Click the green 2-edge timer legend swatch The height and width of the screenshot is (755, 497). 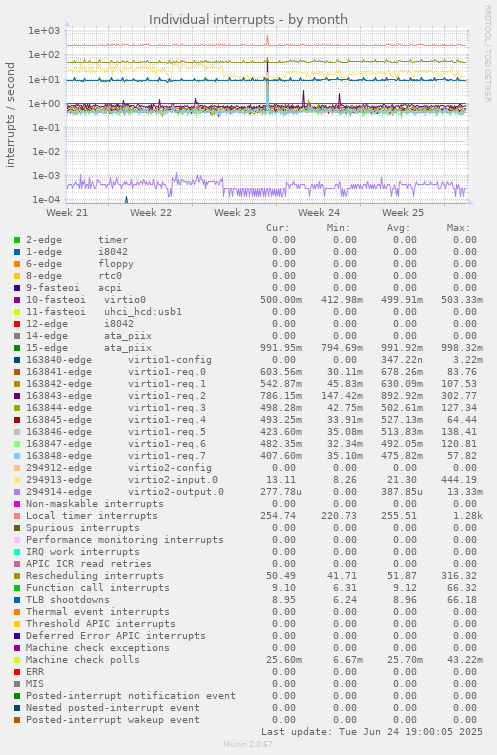click(17, 240)
